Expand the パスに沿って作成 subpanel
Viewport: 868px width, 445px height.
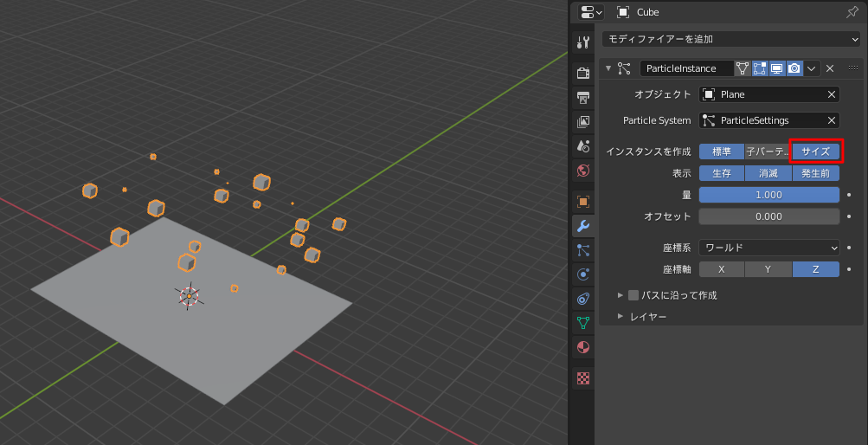point(620,295)
